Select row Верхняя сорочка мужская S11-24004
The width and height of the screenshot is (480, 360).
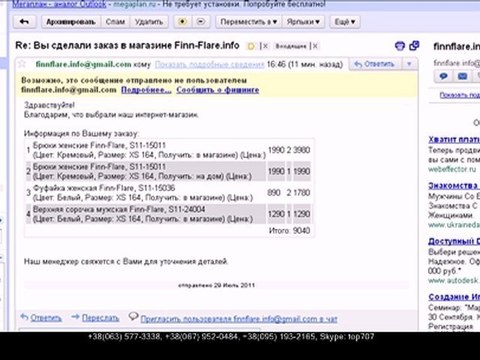pyautogui.click(x=168, y=214)
